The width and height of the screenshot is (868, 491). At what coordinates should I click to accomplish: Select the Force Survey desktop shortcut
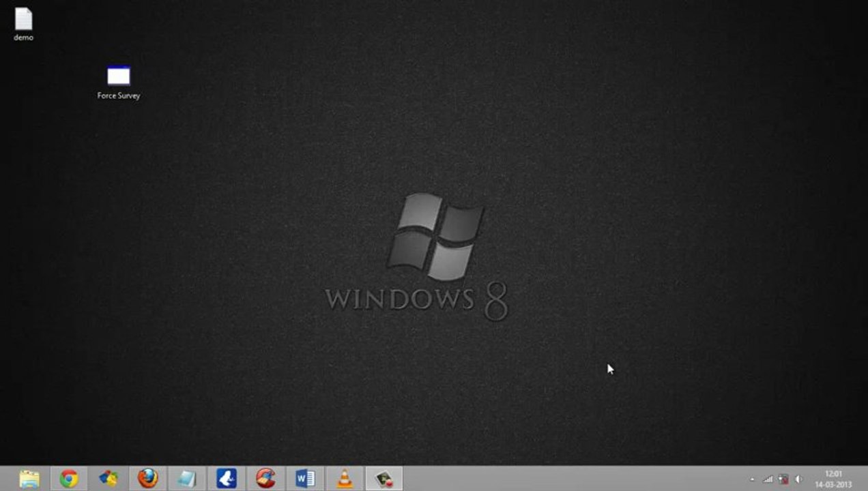119,82
